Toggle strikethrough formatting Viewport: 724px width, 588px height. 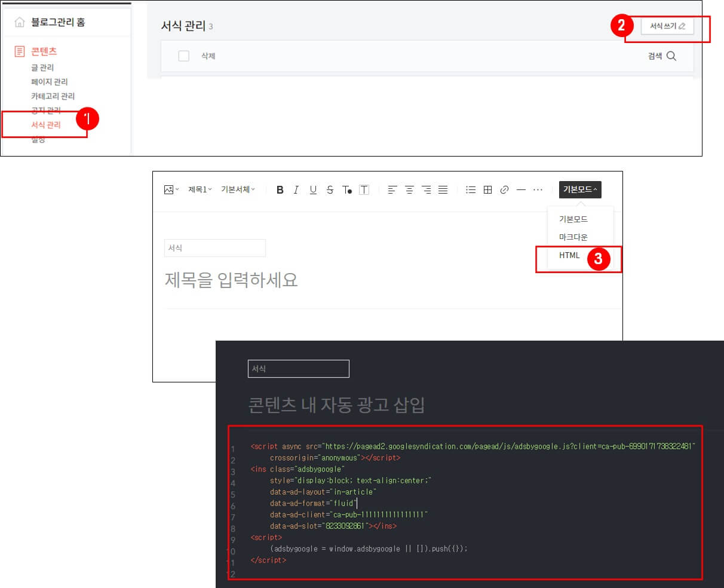[x=330, y=189]
